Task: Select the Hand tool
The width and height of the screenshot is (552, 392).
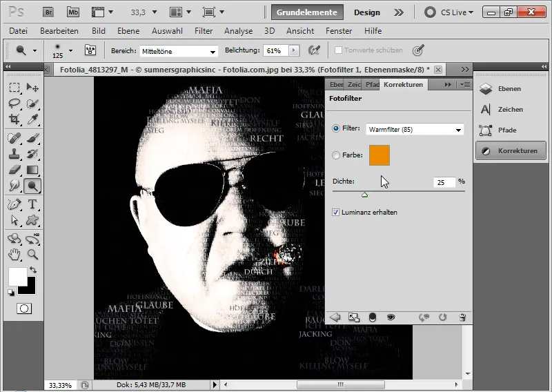Action: 14,254
